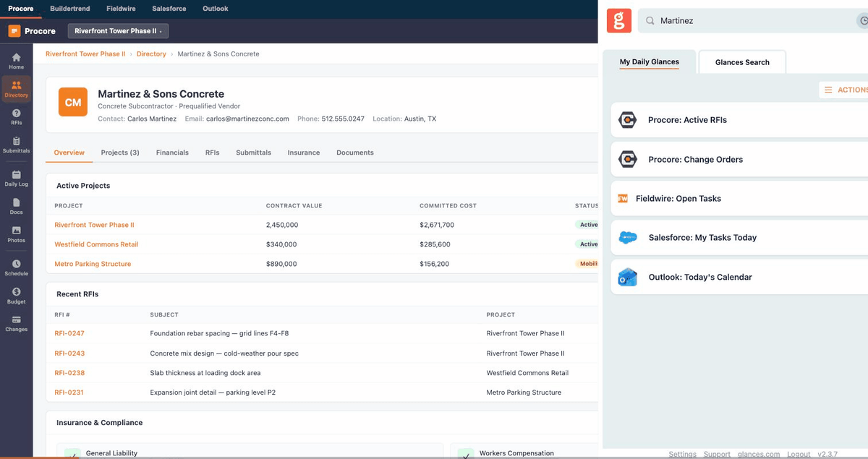
Task: Open Procore: Active RFIs glance
Action: pyautogui.click(x=739, y=120)
